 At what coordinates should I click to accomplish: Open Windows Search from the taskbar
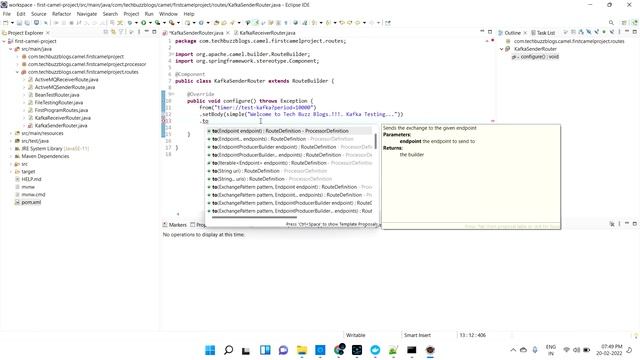click(x=229, y=350)
